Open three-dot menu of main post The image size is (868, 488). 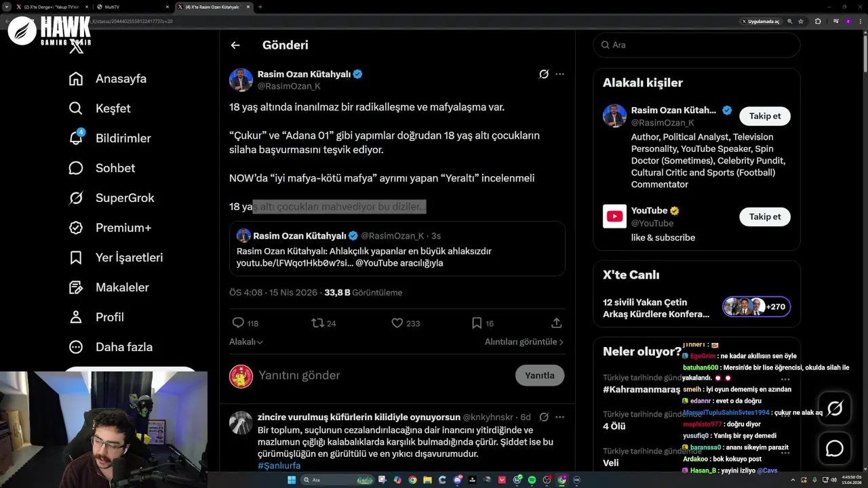tap(559, 74)
